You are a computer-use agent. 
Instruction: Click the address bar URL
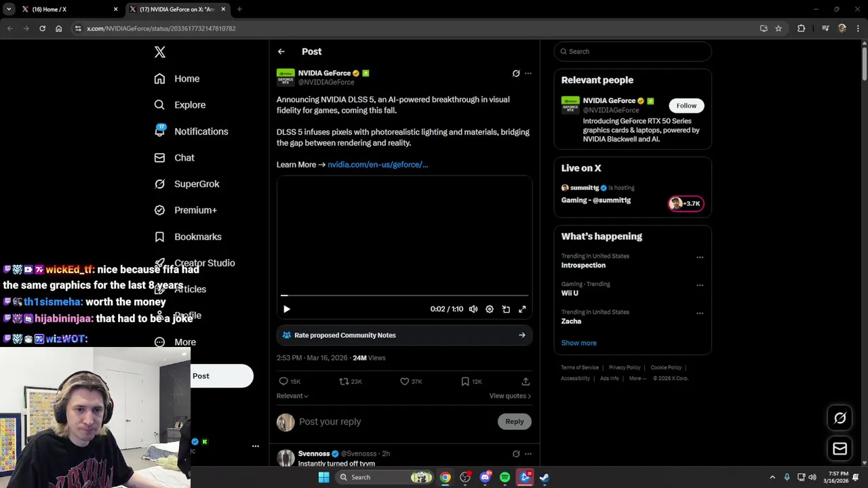click(x=161, y=28)
